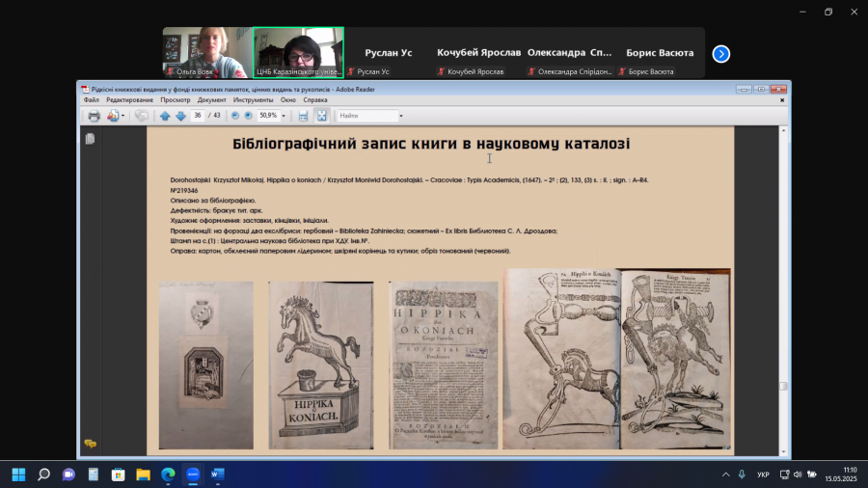The image size is (868, 488).
Task: Open the Comments panel icon at sidebar bottom
Action: [91, 444]
